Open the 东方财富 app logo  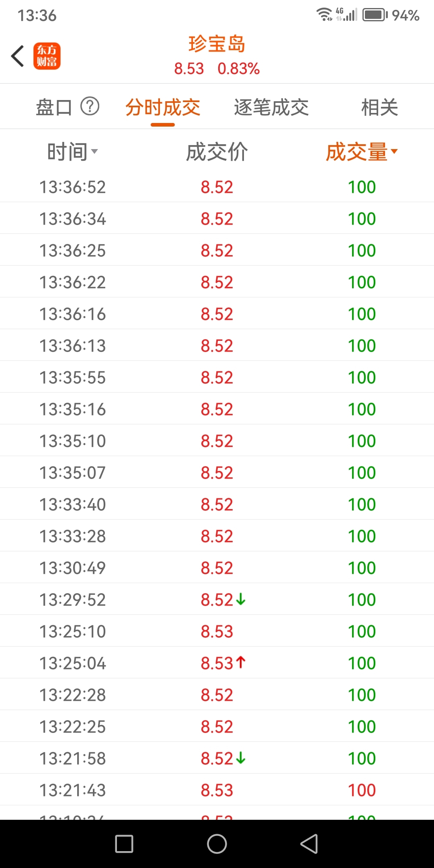coord(47,56)
